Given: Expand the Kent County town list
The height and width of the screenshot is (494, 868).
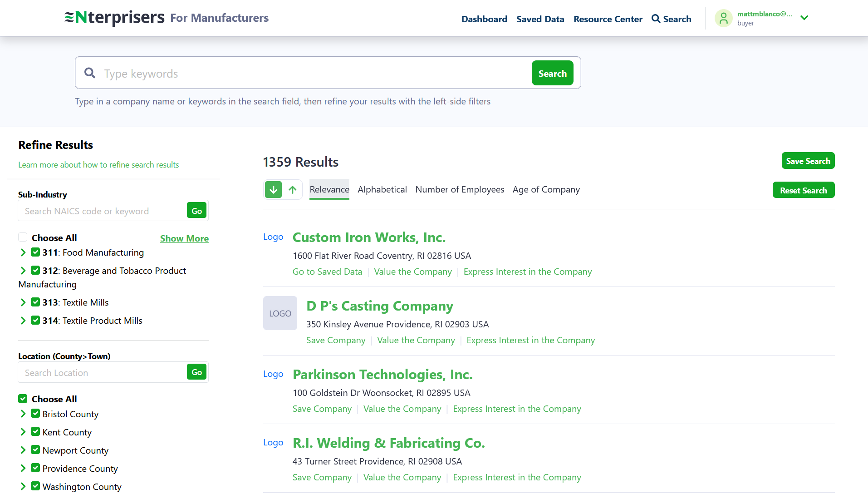Looking at the screenshot, I should point(23,432).
